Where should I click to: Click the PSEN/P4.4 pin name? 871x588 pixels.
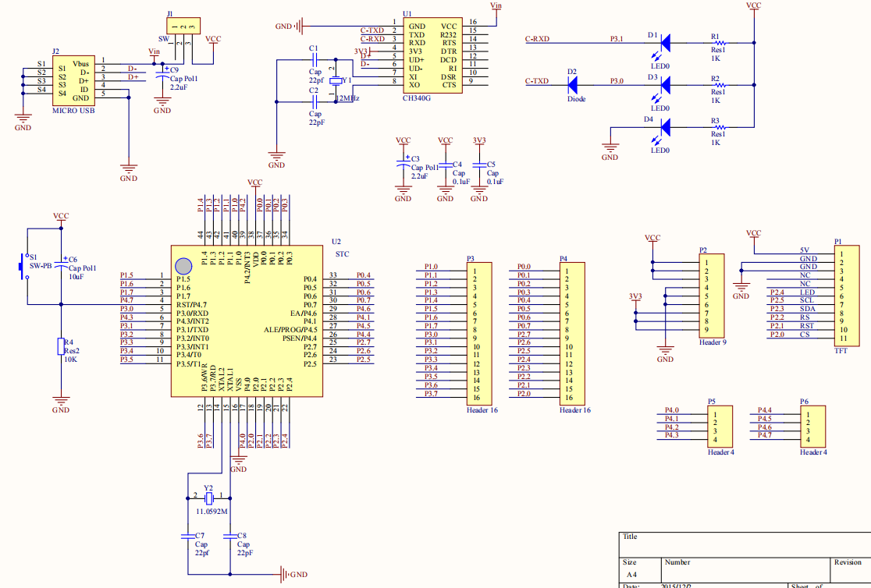(x=300, y=338)
